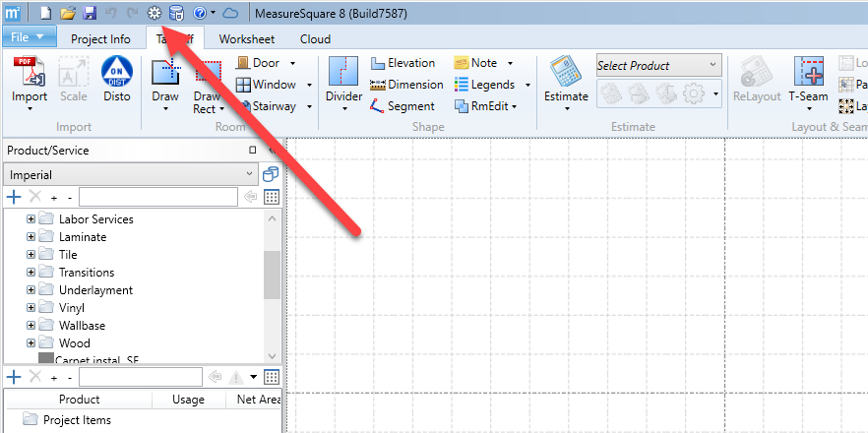
Task: Open the warning filter dropdown arrow
Action: (x=254, y=377)
